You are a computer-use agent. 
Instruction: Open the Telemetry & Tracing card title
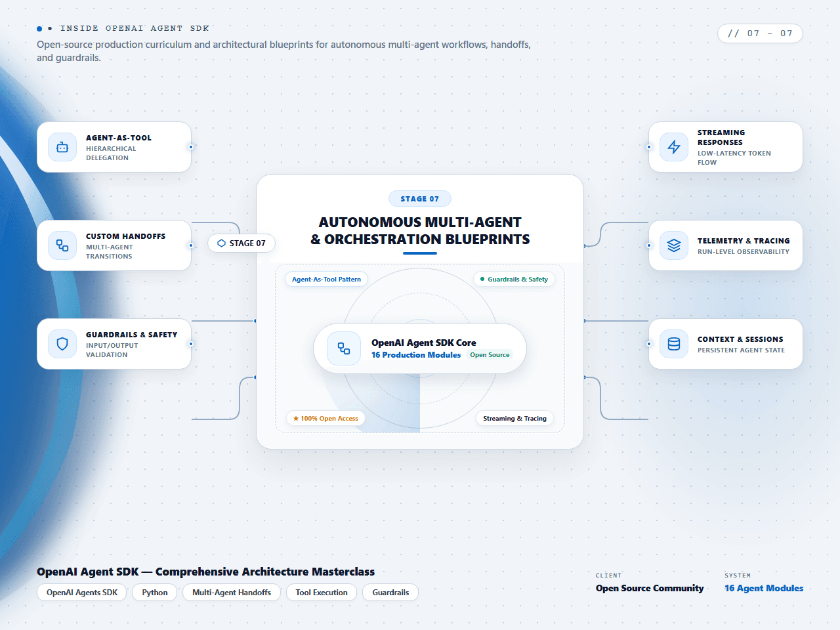pyautogui.click(x=744, y=241)
